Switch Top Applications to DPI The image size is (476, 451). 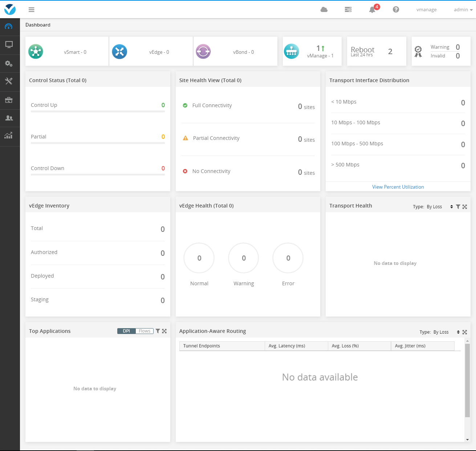pos(126,331)
